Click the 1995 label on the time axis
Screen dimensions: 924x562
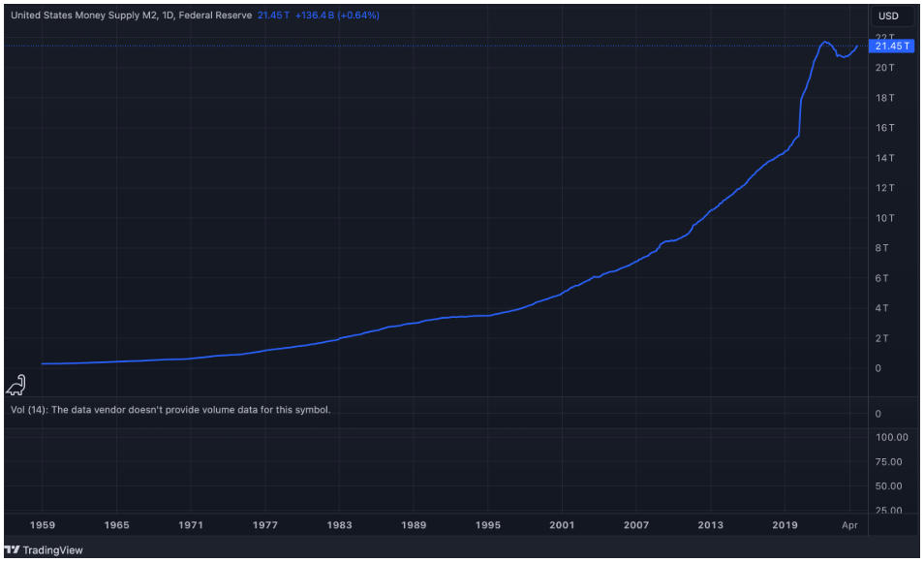coord(488,525)
